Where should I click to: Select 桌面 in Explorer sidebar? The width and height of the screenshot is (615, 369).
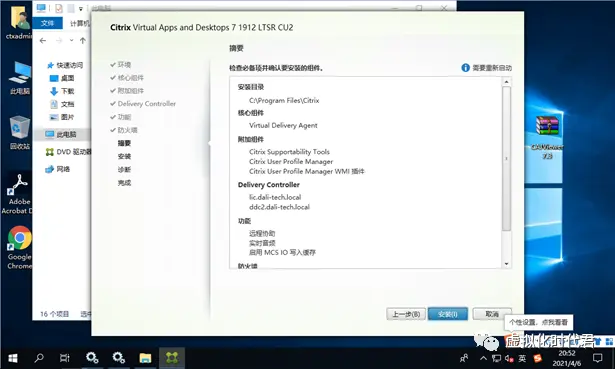pos(62,78)
